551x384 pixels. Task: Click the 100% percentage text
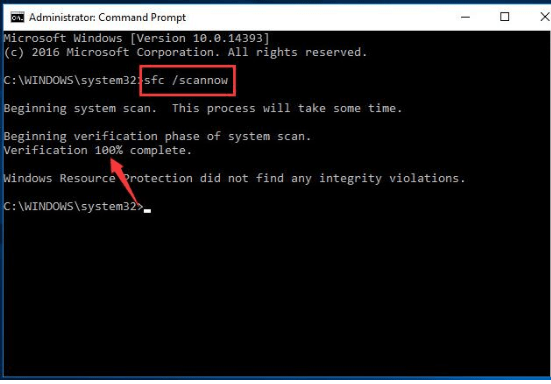point(109,150)
